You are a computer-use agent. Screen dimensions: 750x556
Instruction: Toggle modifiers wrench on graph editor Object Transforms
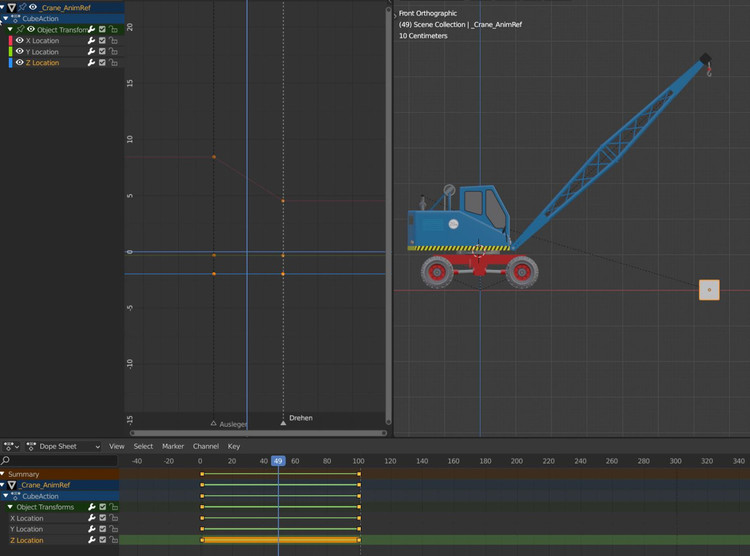pyautogui.click(x=91, y=29)
